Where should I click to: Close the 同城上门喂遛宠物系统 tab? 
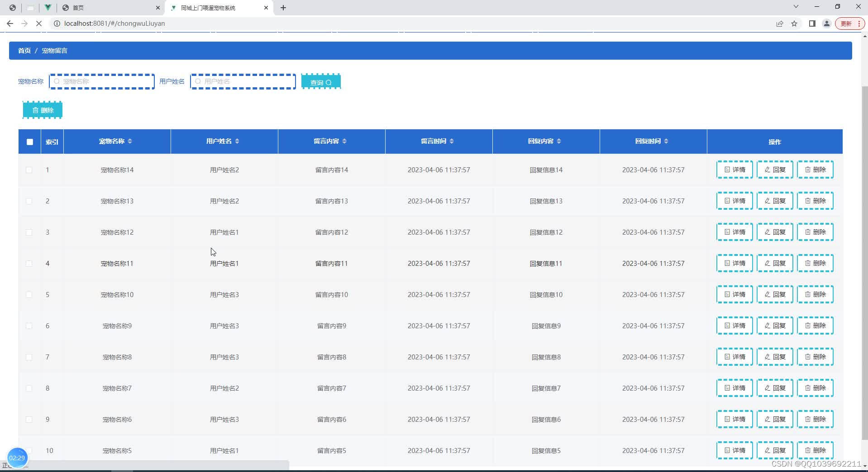(x=266, y=8)
